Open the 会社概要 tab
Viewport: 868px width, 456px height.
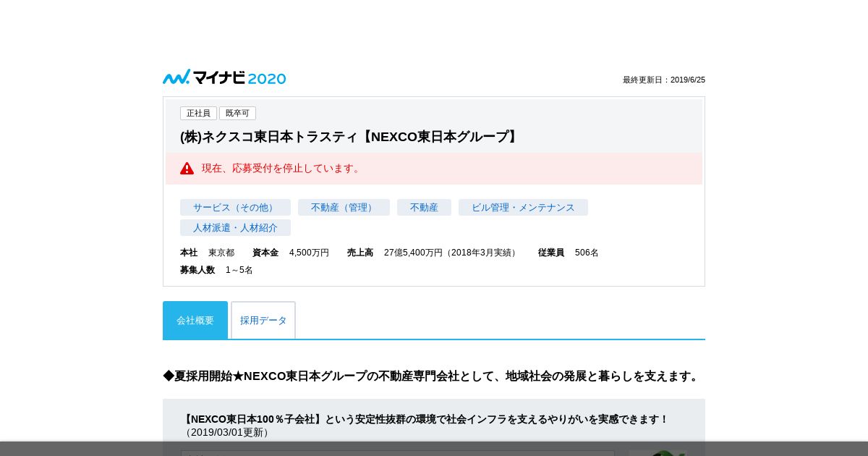(195, 320)
